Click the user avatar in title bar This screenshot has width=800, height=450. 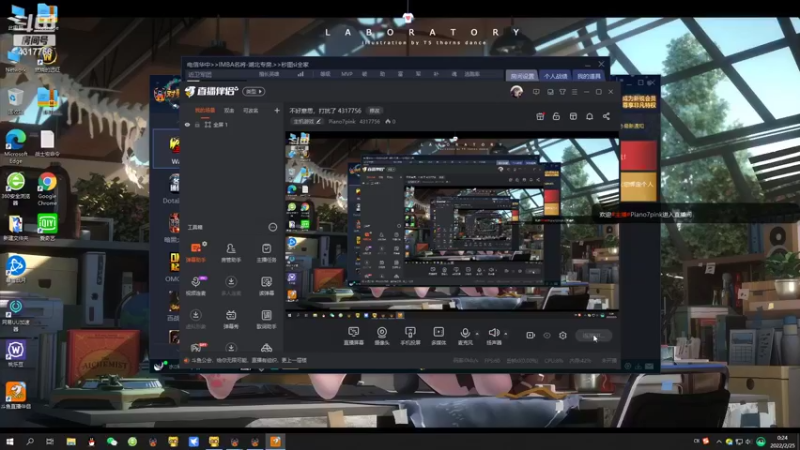click(516, 91)
